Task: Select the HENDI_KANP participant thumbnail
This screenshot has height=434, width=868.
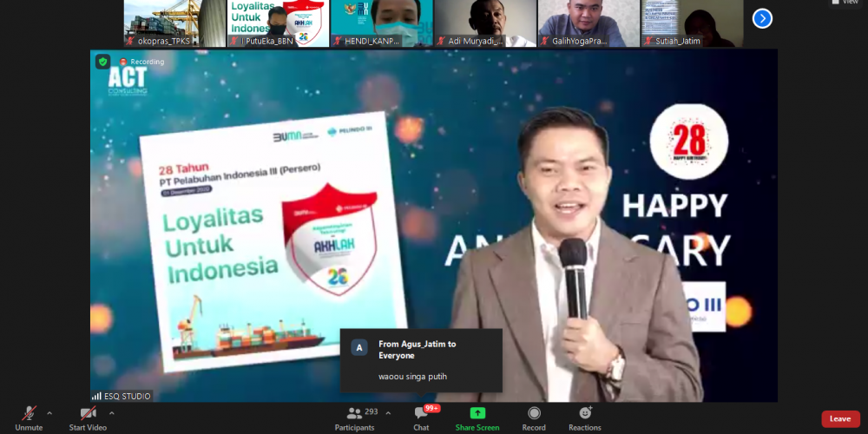Action: click(382, 23)
